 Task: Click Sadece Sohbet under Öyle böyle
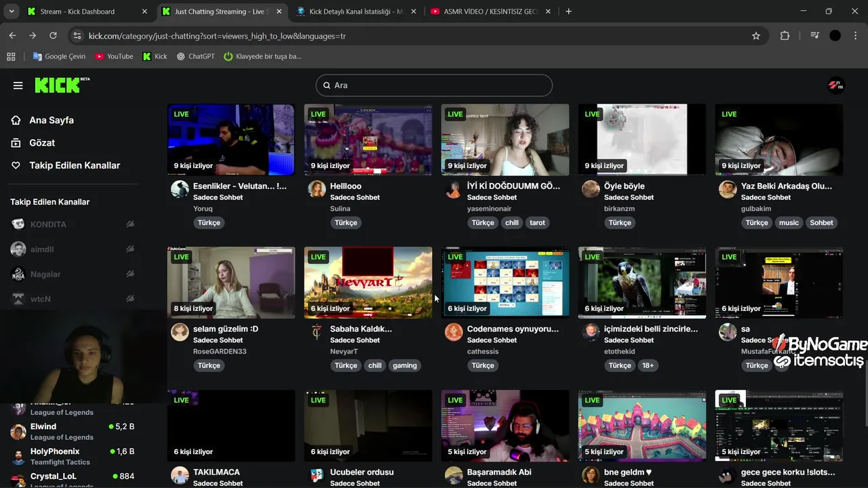(629, 197)
